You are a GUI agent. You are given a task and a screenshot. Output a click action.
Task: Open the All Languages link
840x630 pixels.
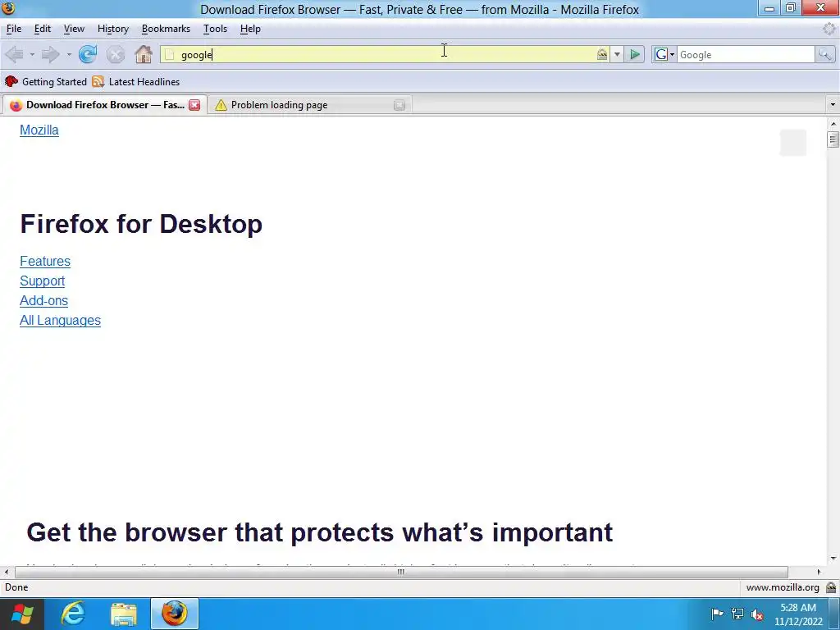tap(60, 321)
